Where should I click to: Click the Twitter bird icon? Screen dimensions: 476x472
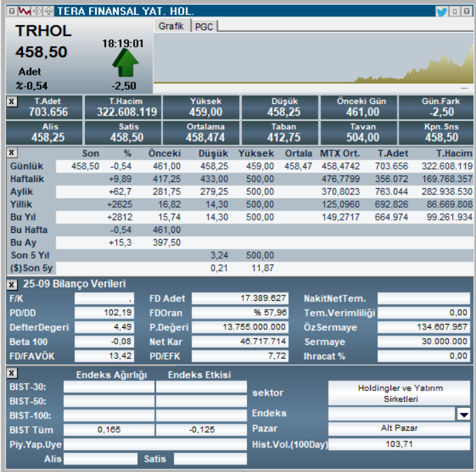pyautogui.click(x=441, y=12)
